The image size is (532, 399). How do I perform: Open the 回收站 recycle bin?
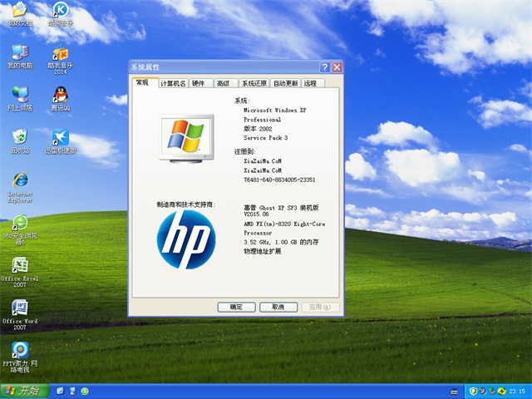click(19, 138)
